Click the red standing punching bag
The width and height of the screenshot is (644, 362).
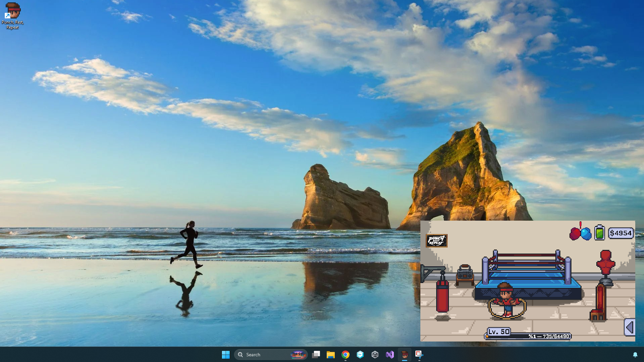click(599, 302)
